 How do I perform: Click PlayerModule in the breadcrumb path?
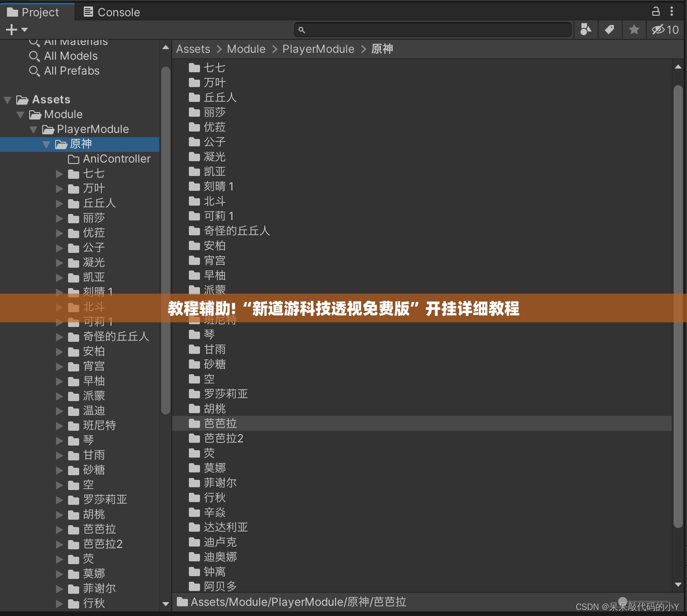pyautogui.click(x=319, y=49)
